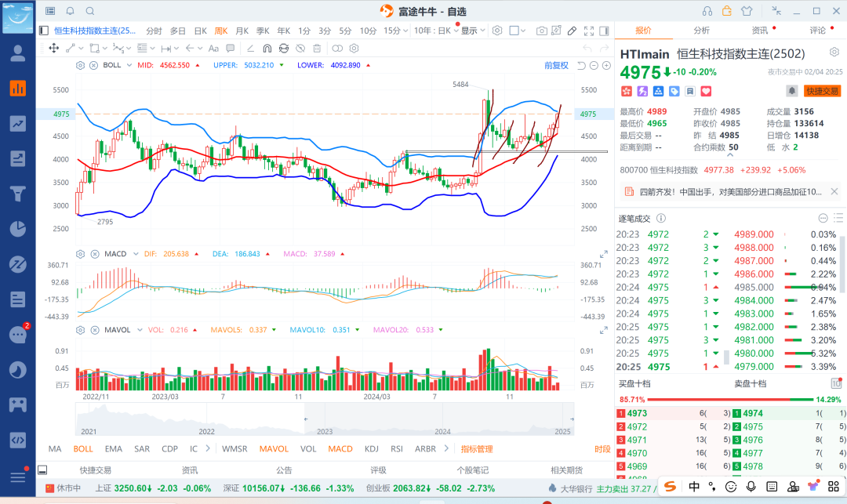Select the 日K period tab
The width and height of the screenshot is (847, 504).
(201, 31)
